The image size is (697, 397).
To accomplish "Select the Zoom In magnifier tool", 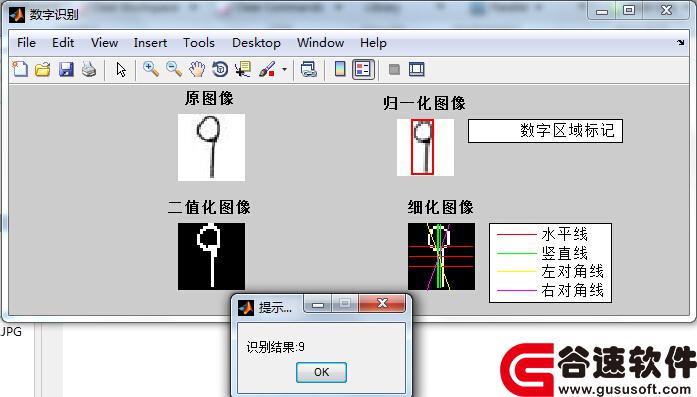I will pyautogui.click(x=151, y=69).
